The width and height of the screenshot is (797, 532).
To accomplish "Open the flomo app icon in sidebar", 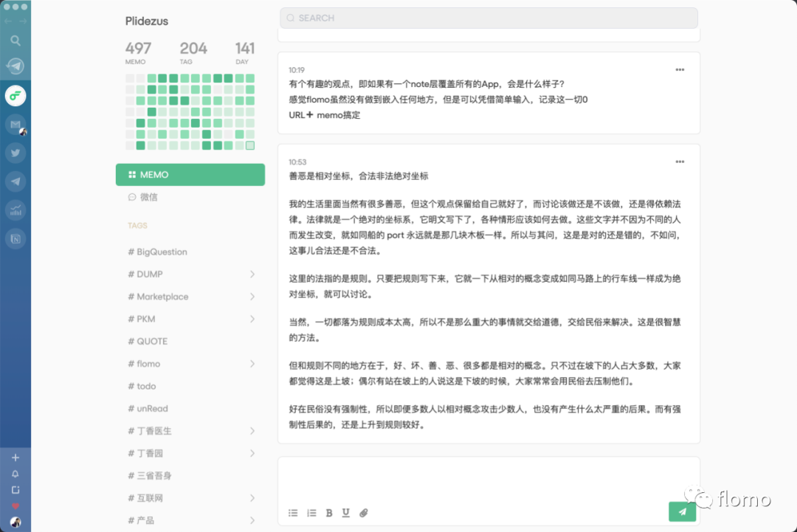I will [15, 95].
